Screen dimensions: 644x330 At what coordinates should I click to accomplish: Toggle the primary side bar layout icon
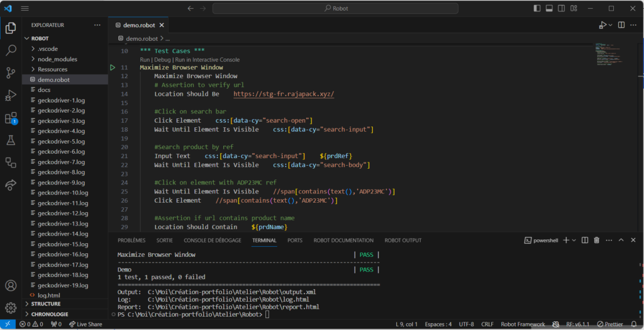[x=537, y=8]
